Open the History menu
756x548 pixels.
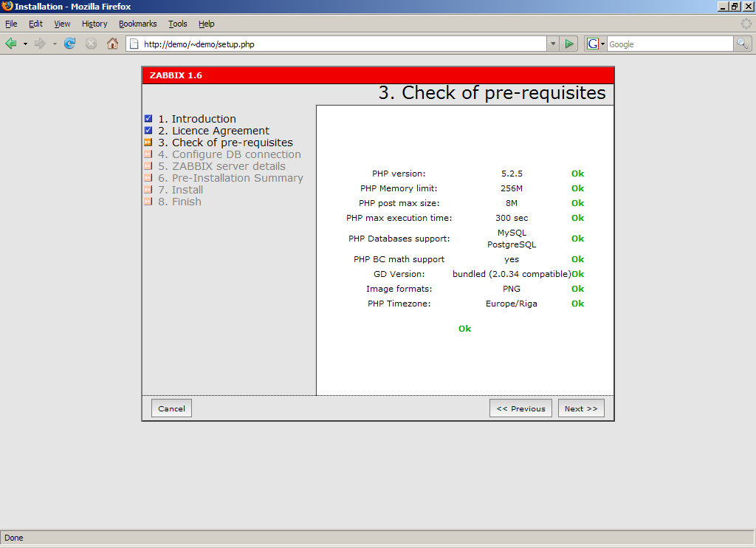coord(94,24)
